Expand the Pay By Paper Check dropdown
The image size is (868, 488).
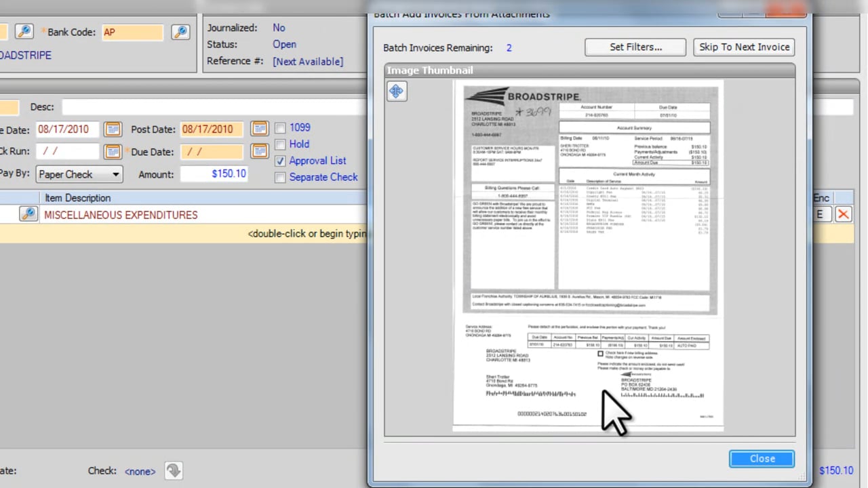coord(115,174)
